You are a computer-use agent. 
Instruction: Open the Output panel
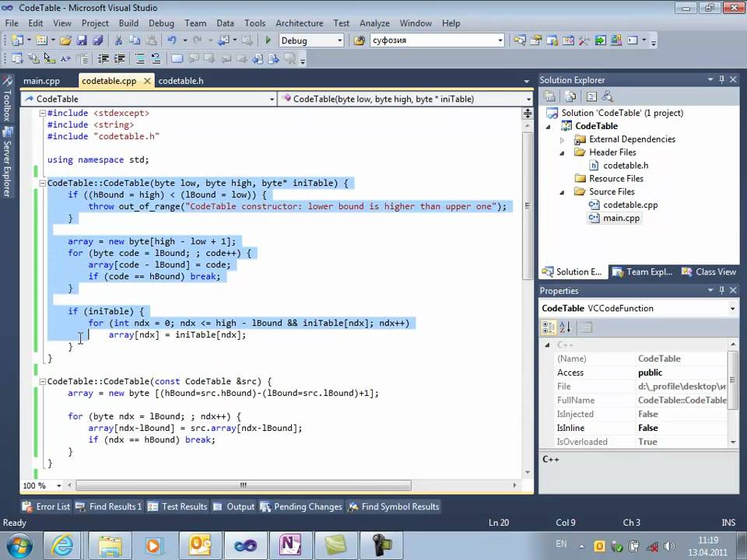(x=234, y=506)
